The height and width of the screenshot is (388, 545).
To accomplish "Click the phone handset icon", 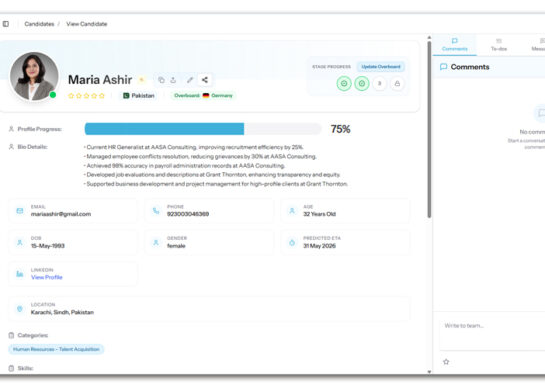I will tap(156, 211).
